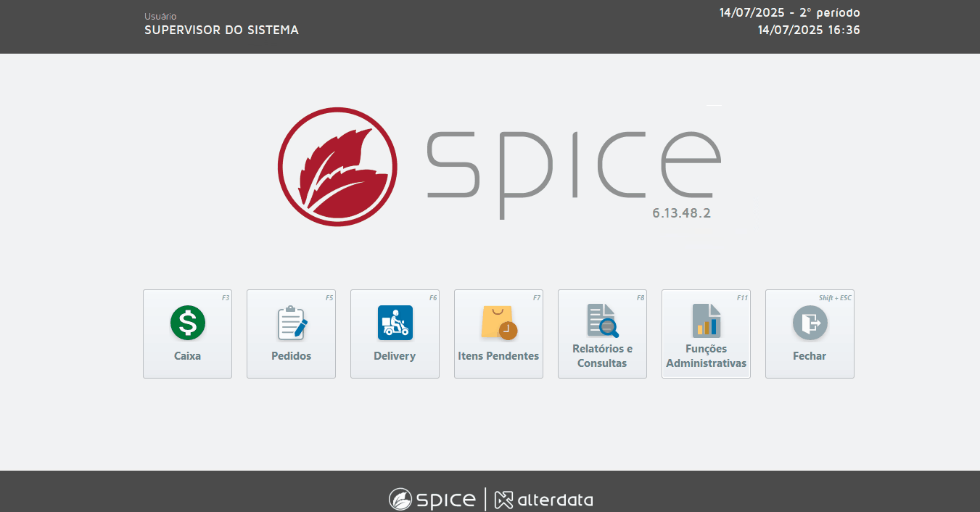Viewport: 980px width, 512px height.
Task: Open Itens Pendentes shopping bag icon
Action: tap(499, 323)
